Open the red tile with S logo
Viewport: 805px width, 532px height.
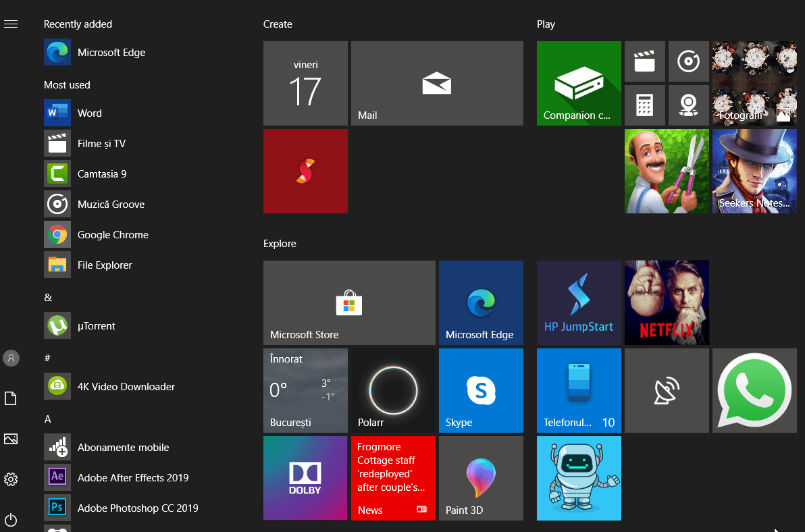tap(305, 171)
